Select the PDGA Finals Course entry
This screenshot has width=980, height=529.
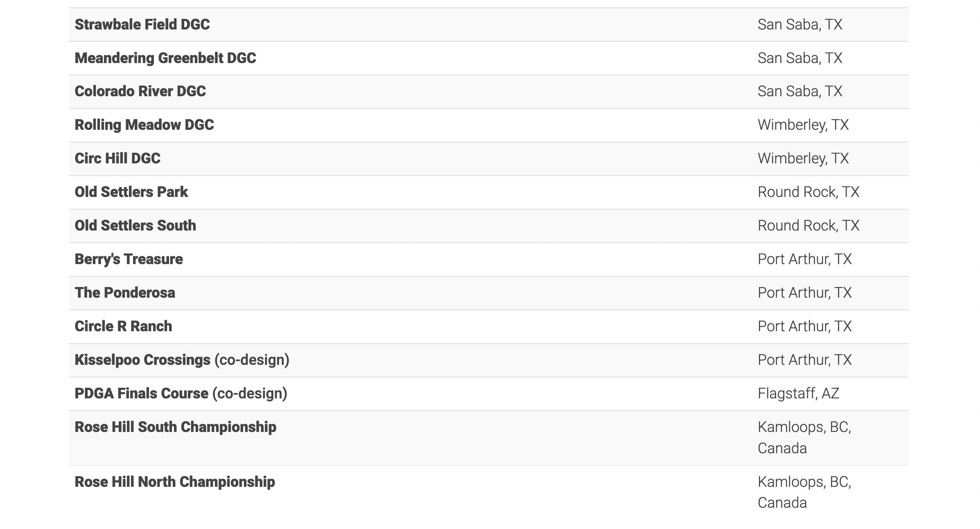(x=141, y=393)
